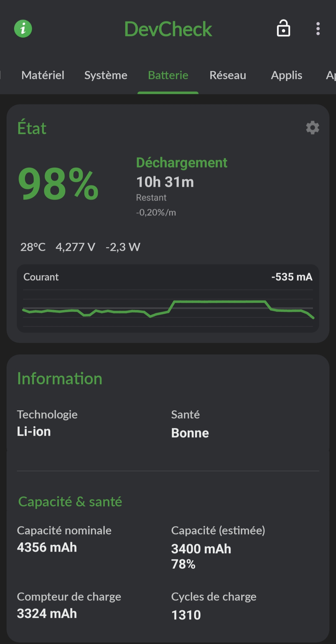Select the Batterie tab
Screen dimensions: 336x644
coord(168,75)
